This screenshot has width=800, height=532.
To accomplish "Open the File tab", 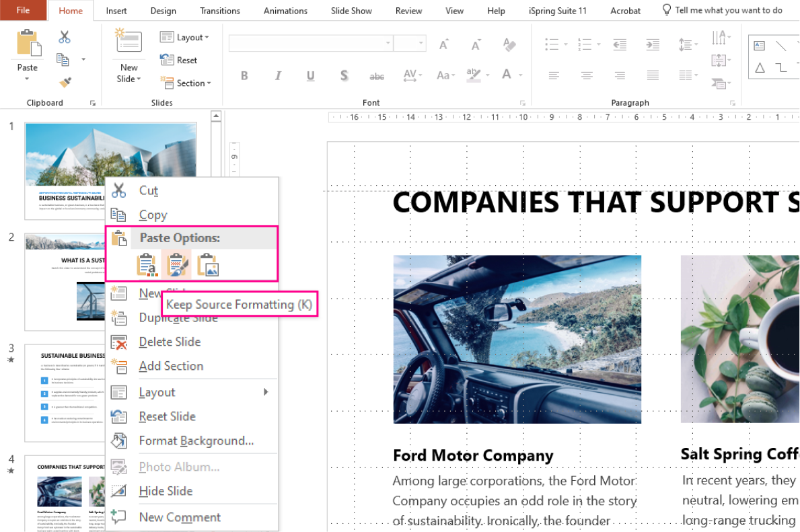I will (24, 10).
